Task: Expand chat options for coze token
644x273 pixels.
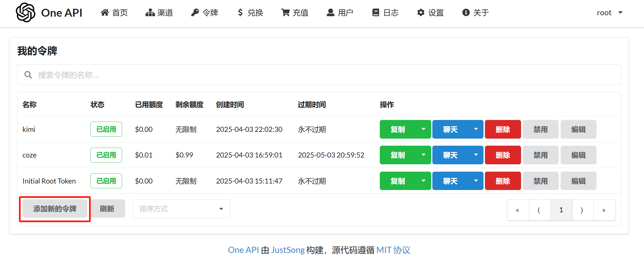Action: [476, 155]
